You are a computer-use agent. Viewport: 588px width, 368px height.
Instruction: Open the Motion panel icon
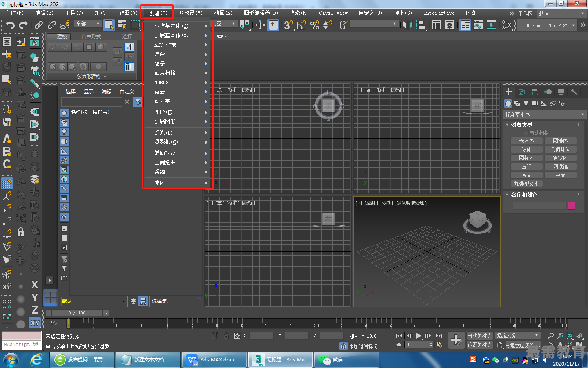pyautogui.click(x=548, y=92)
